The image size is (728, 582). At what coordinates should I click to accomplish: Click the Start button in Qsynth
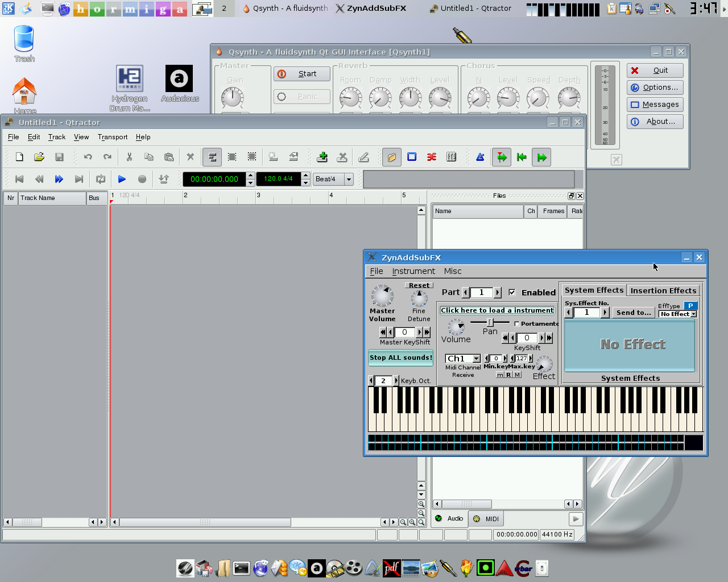click(302, 74)
